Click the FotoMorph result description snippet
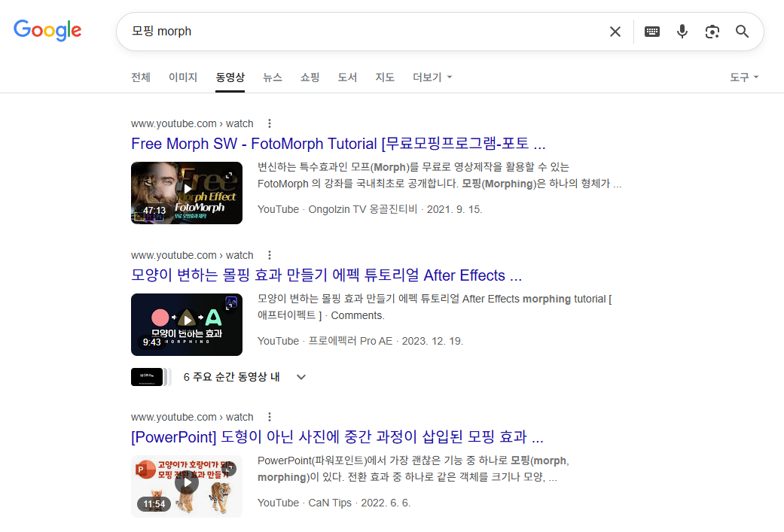The width and height of the screenshot is (784, 532). pos(440,175)
